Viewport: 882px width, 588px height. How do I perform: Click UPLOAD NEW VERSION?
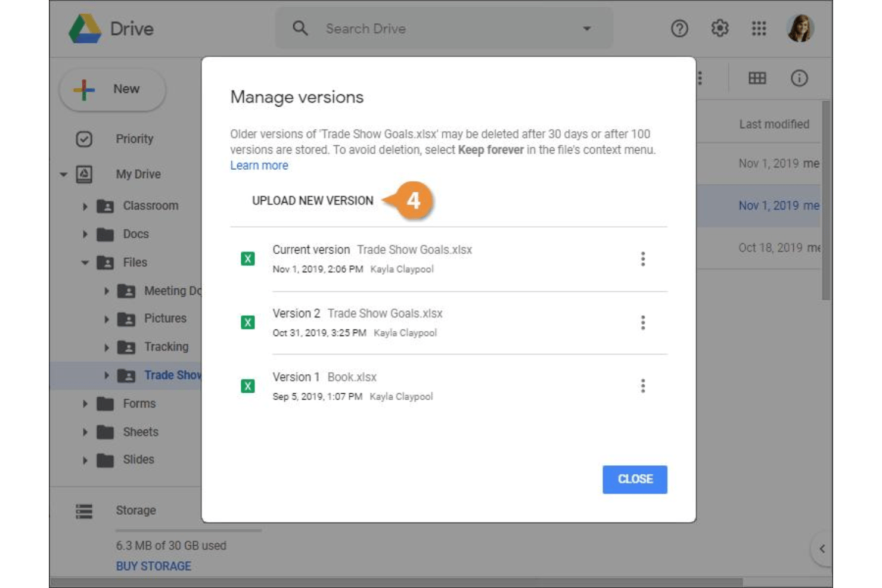point(313,201)
